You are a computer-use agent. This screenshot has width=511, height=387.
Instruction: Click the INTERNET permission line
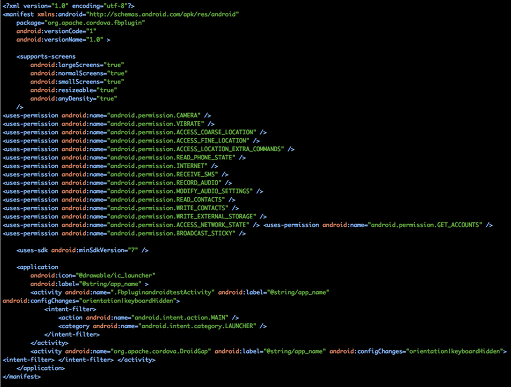110,166
